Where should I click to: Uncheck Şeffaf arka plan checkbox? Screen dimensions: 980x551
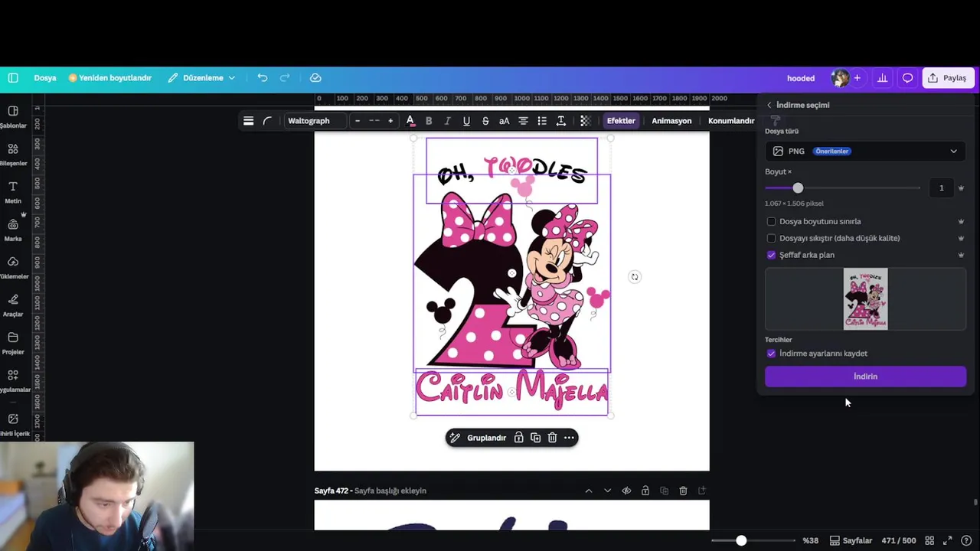[771, 255]
